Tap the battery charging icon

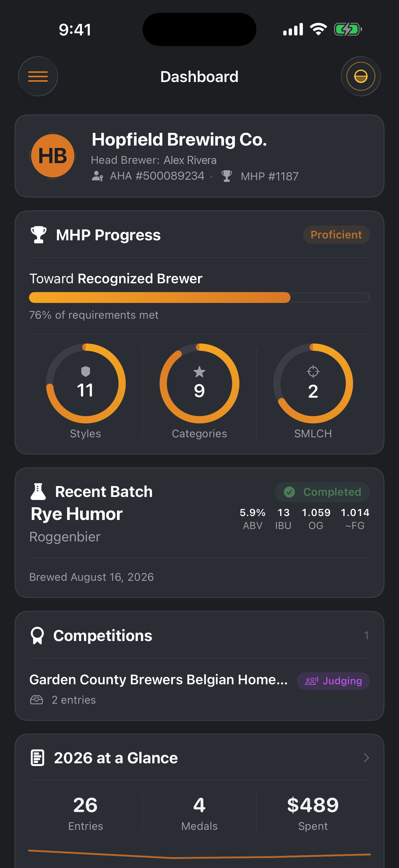348,29
